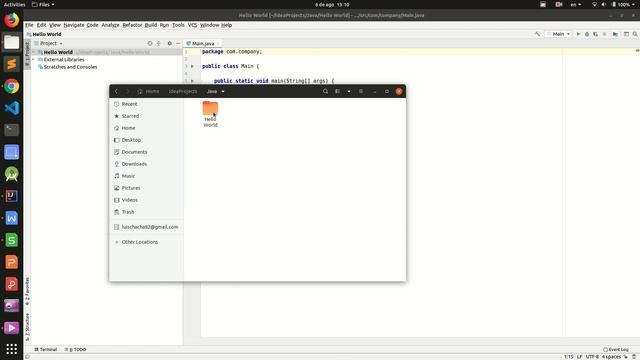This screenshot has height=360, width=640.
Task: Click Home in Files breadcrumb path
Action: click(x=149, y=91)
